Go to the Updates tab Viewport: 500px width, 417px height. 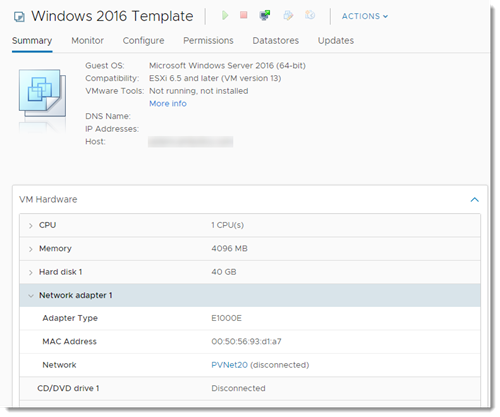(x=336, y=41)
